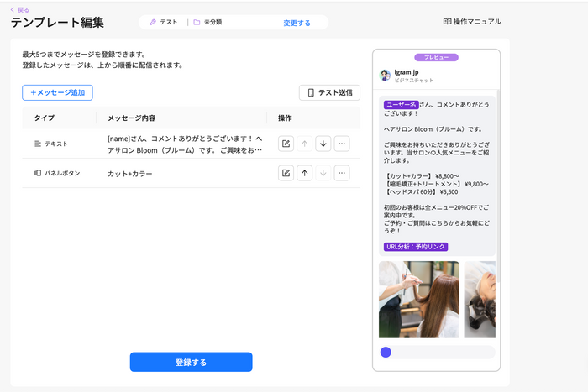Click the lgram.jp profile avatar
The image size is (588, 392).
(x=386, y=76)
